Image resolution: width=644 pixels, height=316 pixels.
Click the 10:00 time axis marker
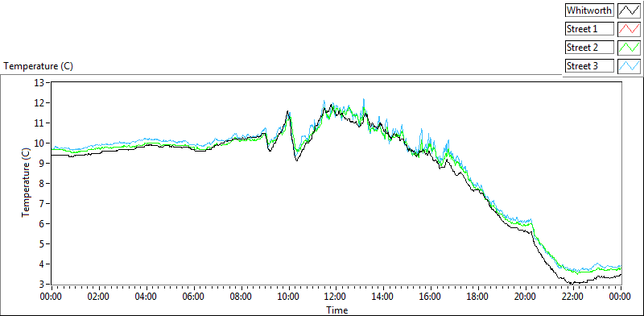pos(289,297)
